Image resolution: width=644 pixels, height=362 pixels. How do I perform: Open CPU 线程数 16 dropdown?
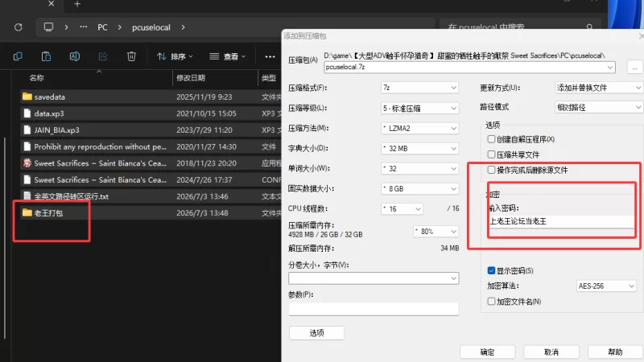coord(402,209)
